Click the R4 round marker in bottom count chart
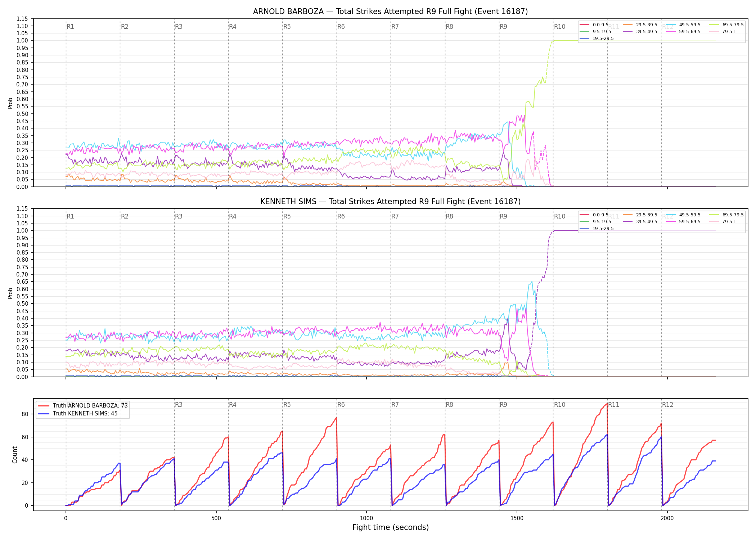This screenshot has width=756, height=540. (x=233, y=405)
